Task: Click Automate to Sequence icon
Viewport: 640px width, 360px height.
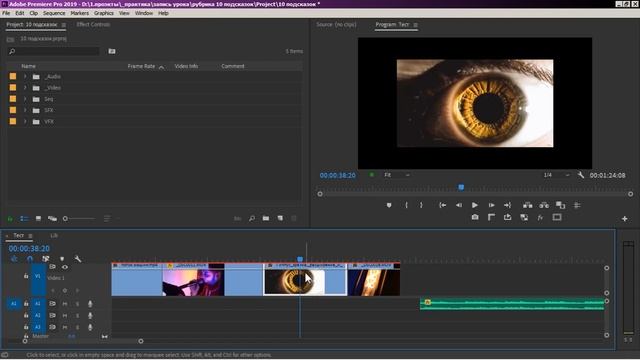Action: tap(238, 219)
